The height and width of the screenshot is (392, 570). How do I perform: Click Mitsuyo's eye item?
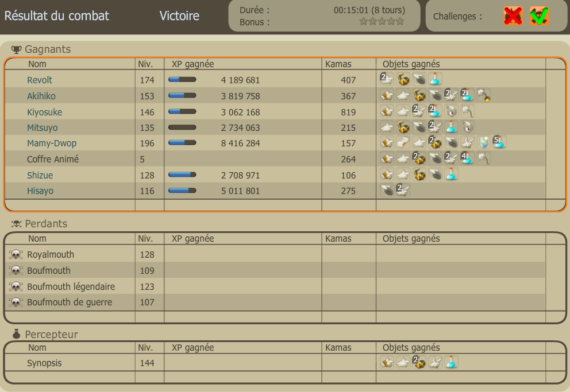[468, 127]
